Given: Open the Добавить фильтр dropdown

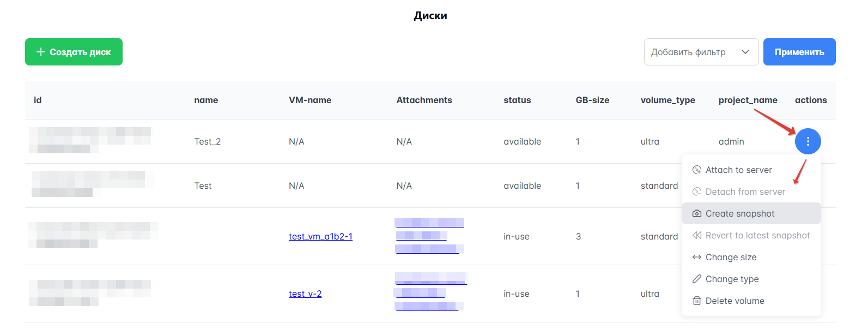Looking at the screenshot, I should (689, 52).
